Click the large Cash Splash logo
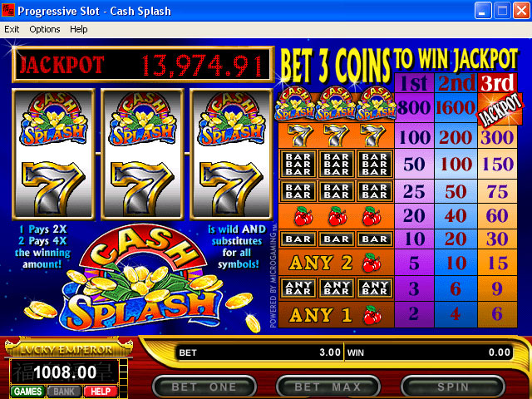 coord(142,277)
